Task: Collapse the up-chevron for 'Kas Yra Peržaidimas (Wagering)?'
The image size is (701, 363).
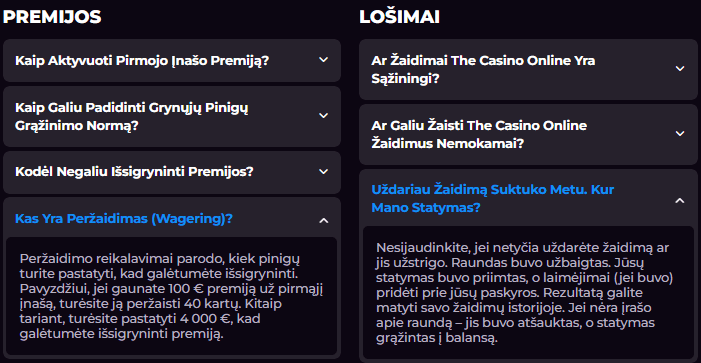Action: click(x=324, y=220)
